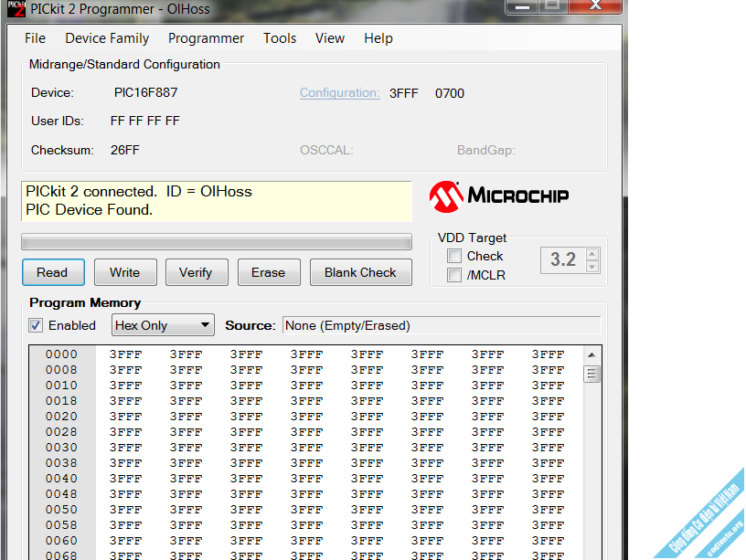Click first 3FFF cell in row 0040
Screen dimensions: 746x560
125,478
